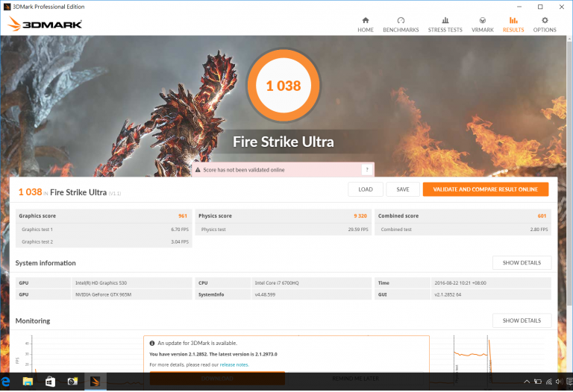Select the Physics score value 9 320
This screenshot has height=392, width=573.
[x=360, y=215]
